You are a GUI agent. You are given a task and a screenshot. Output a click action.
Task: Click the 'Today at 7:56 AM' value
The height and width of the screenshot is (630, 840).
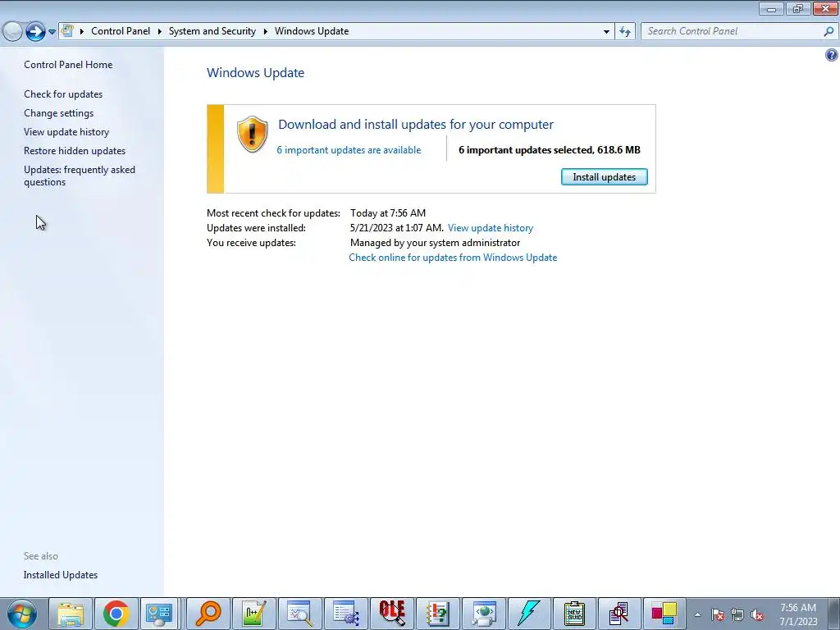(388, 213)
